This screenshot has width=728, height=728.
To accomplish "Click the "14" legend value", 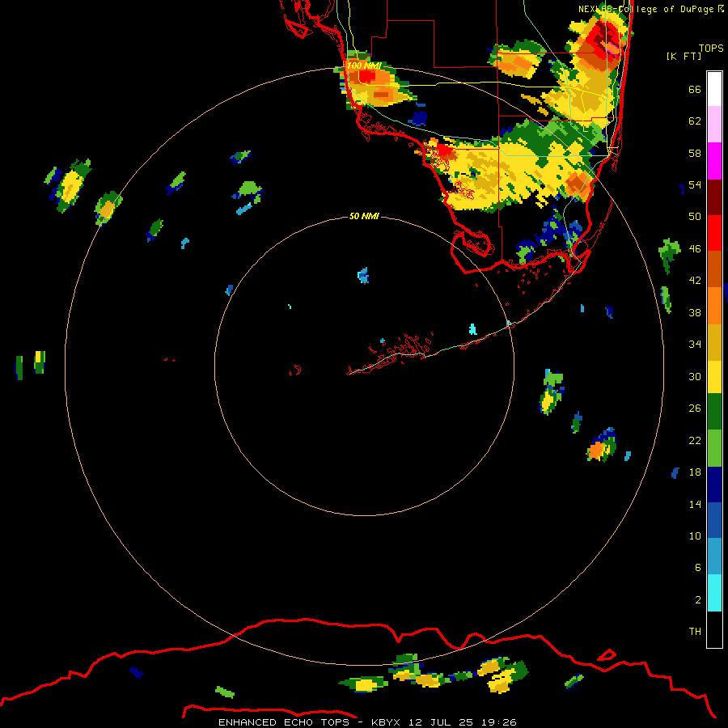I will coord(695,504).
